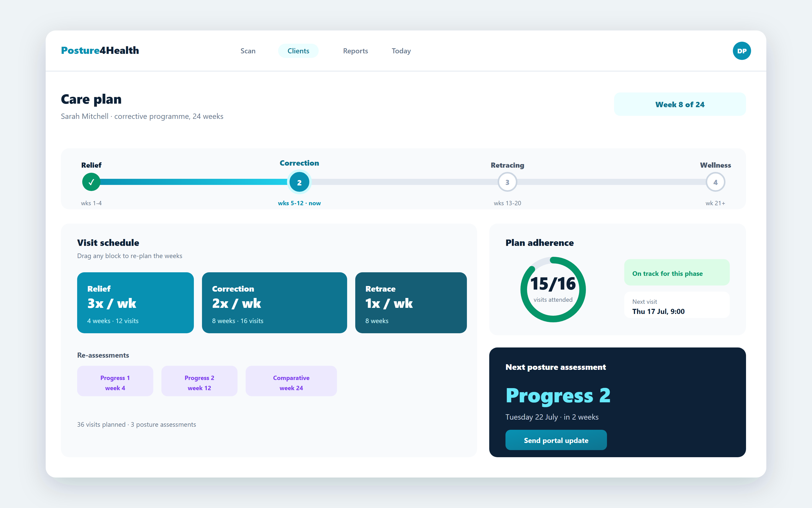This screenshot has width=812, height=508.
Task: Click the Visit schedule heading
Action: click(108, 243)
